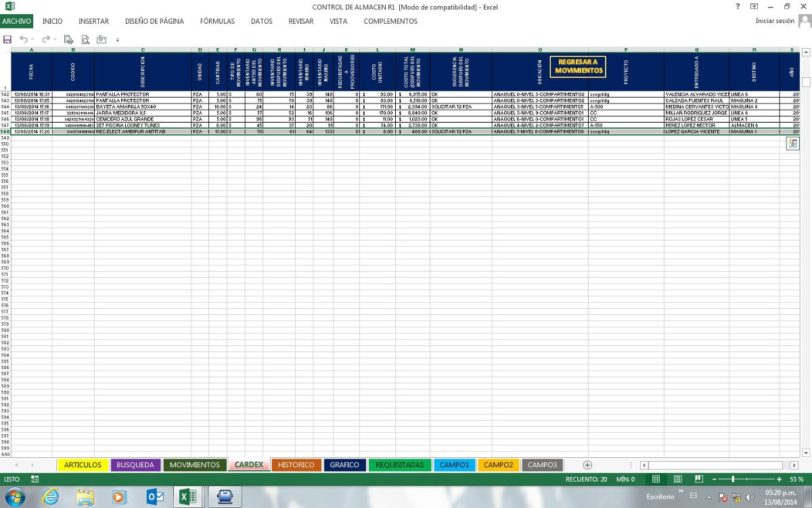
Task: Open the INSERTAR ribbon tab
Action: click(x=93, y=21)
